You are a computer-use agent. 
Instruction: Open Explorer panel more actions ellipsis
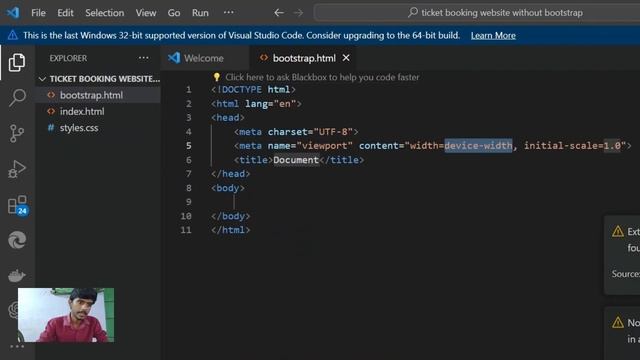(x=144, y=58)
